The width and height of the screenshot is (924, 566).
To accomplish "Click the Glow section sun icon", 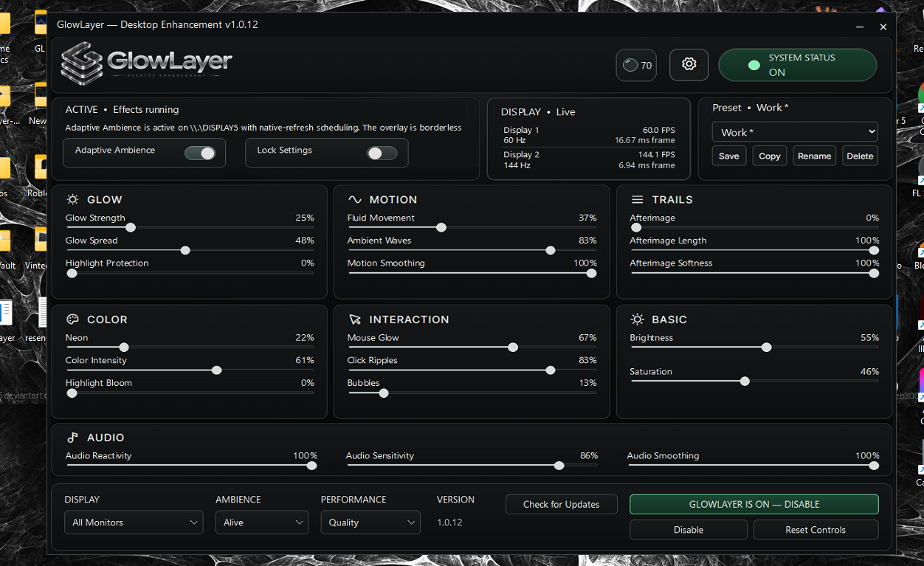I will tap(72, 199).
